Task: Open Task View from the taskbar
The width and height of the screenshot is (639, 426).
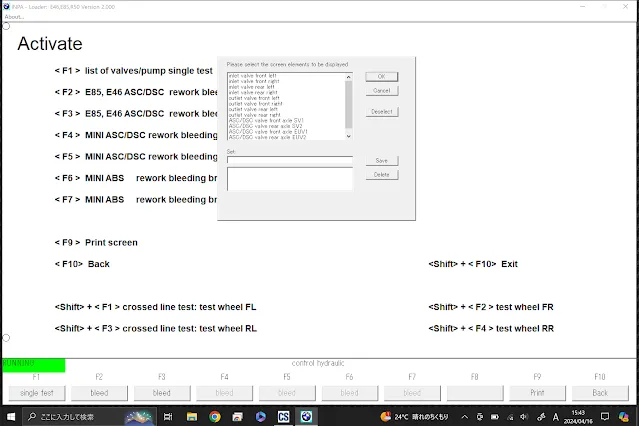Action: [x=168, y=416]
